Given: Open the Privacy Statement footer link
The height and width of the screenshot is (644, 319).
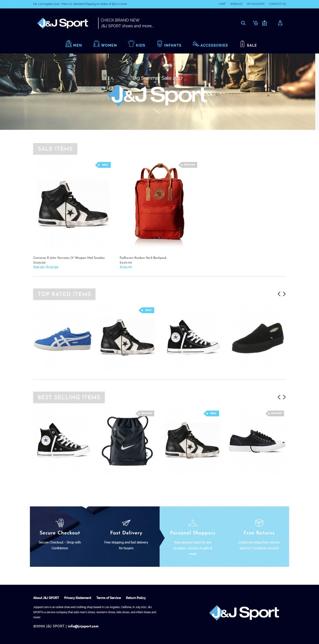Looking at the screenshot, I should [78, 598].
